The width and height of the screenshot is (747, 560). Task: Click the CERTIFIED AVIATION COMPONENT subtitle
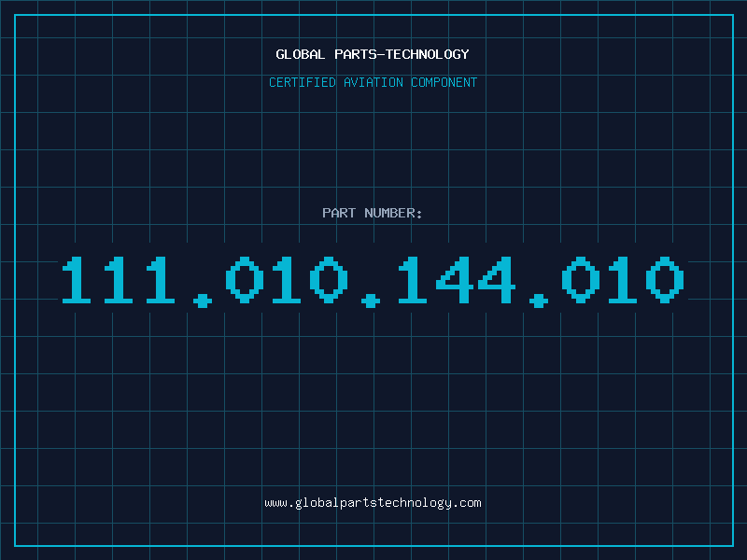(x=373, y=82)
